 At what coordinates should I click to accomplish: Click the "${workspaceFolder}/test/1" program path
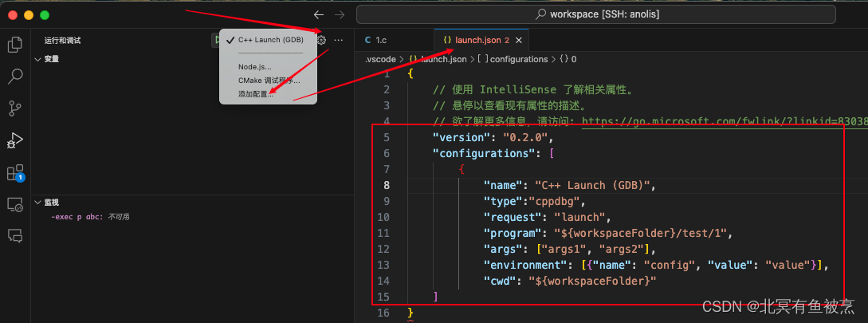(x=641, y=233)
